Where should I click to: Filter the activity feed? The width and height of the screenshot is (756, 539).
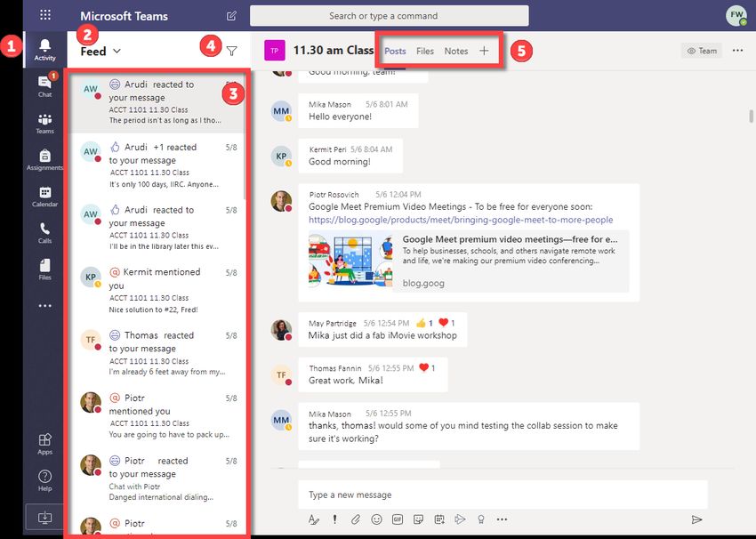click(232, 51)
